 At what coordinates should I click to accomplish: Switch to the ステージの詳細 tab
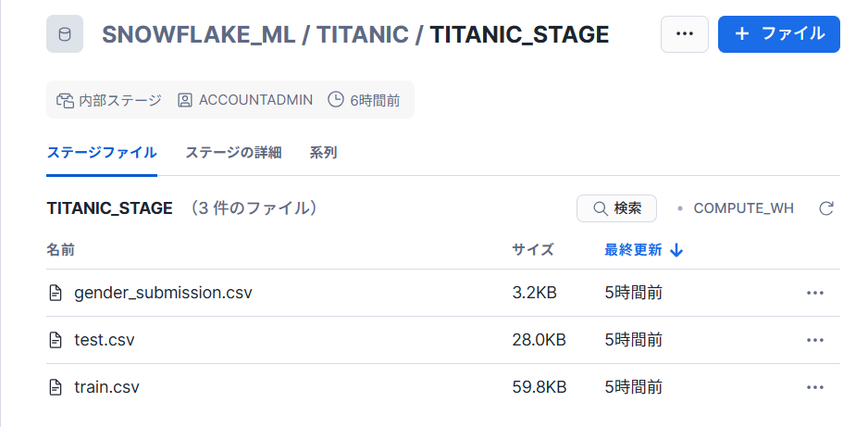coord(233,153)
